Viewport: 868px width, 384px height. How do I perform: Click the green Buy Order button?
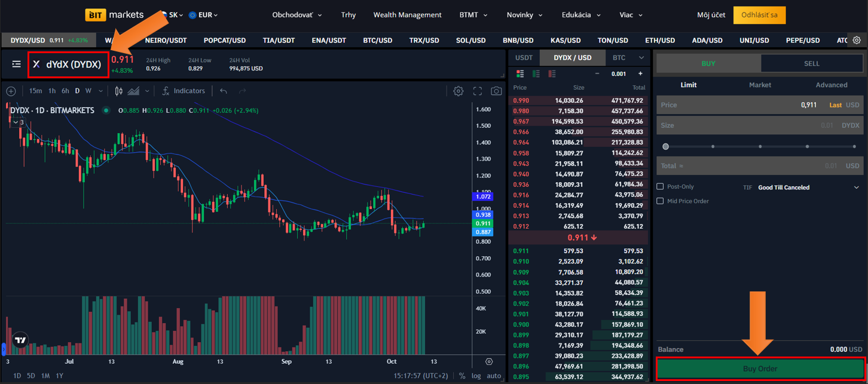click(x=760, y=368)
